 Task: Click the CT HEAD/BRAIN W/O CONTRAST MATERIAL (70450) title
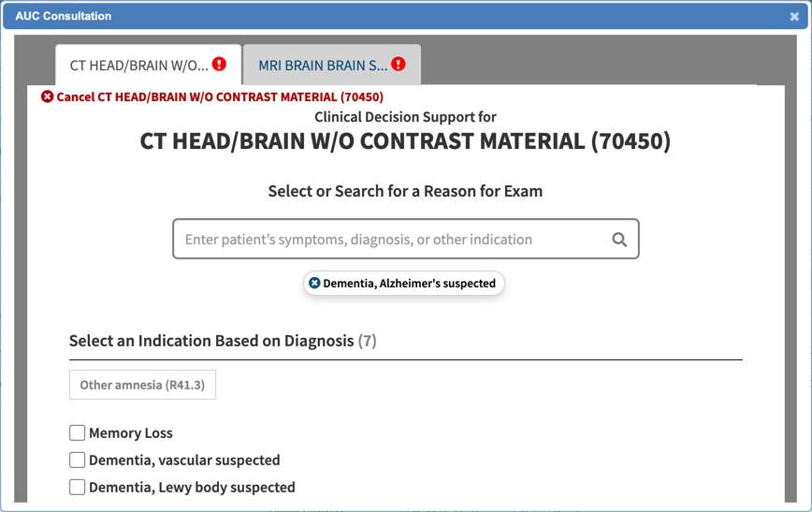pos(405,141)
